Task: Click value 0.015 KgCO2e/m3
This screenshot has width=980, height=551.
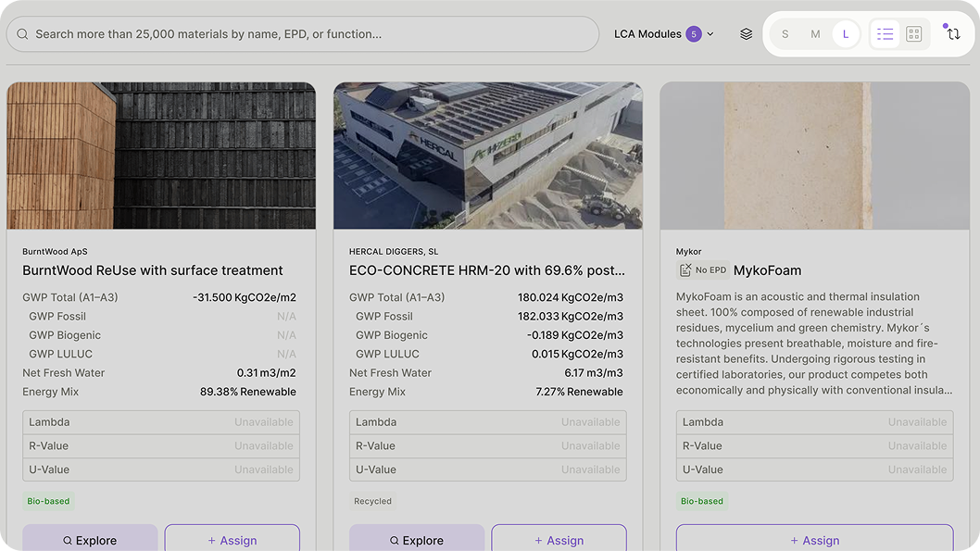Action: click(x=577, y=354)
